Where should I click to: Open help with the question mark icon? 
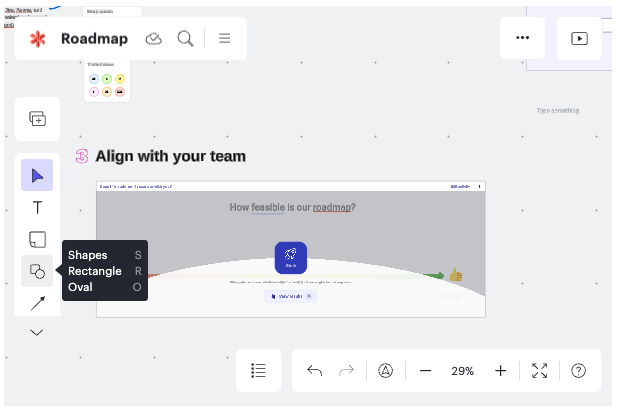tap(578, 370)
